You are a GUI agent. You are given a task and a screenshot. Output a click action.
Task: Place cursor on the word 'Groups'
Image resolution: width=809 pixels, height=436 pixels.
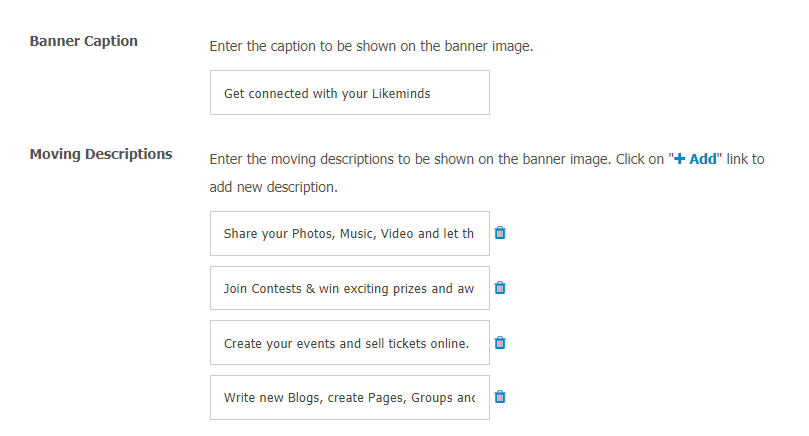(432, 398)
